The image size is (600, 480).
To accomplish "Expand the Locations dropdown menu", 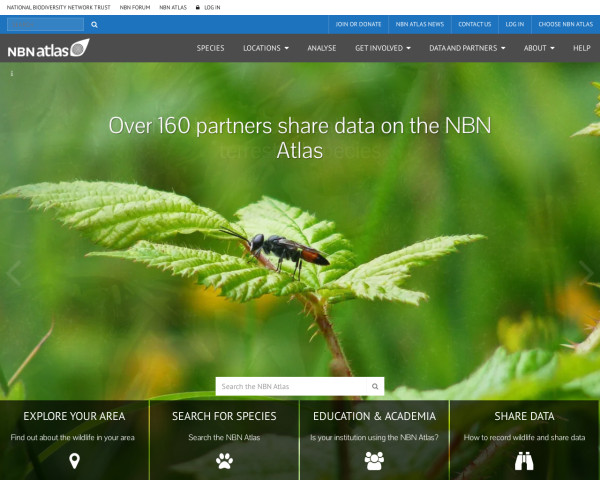I will [x=265, y=48].
